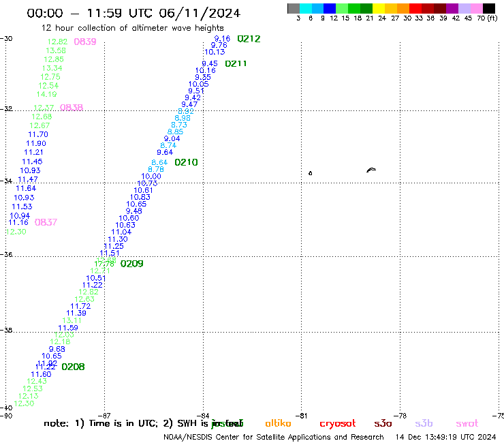This screenshot has width=504, height=443.
Task: Click the -36 latitude axis label
Action: [x=6, y=254]
